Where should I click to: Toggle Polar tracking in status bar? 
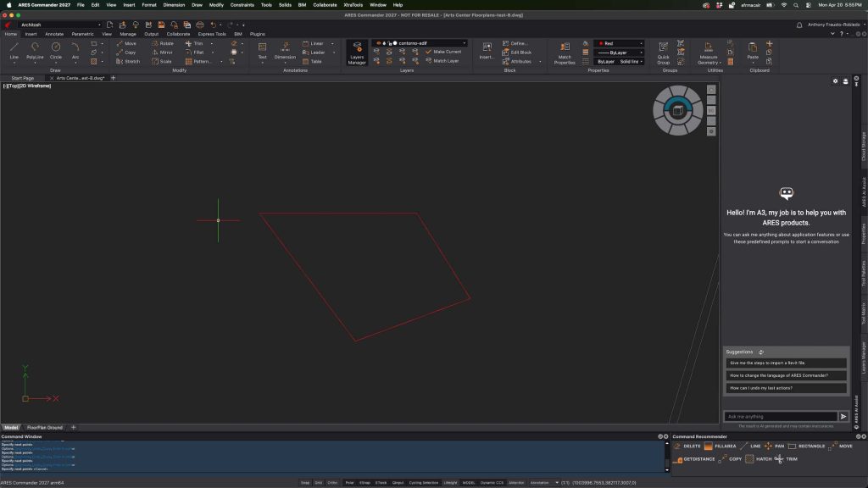tap(349, 482)
